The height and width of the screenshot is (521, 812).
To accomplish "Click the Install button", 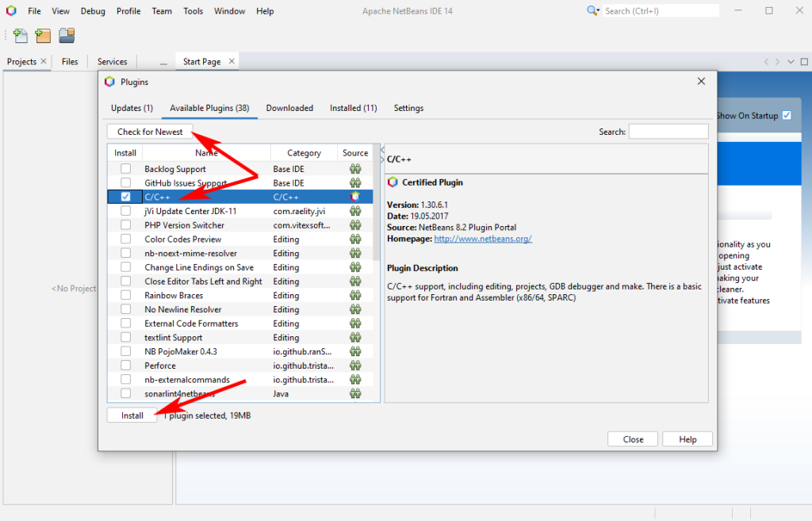I will coord(132,416).
